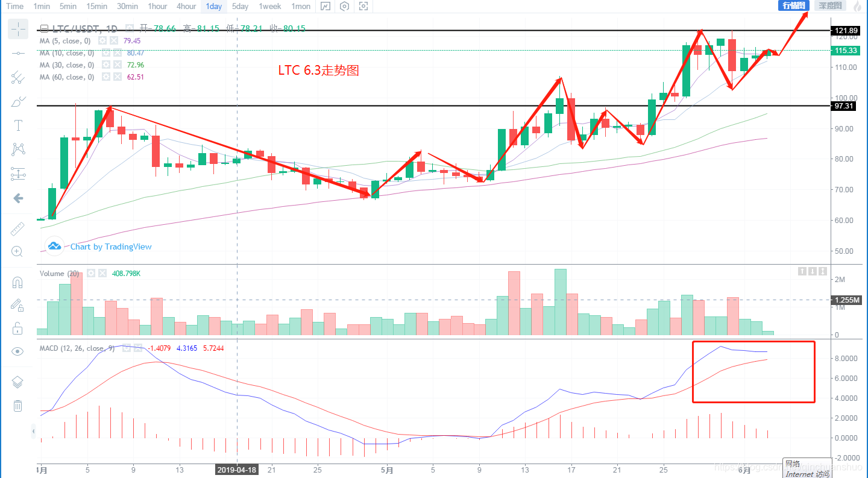
Task: Toggle stay in drawing mode pencil-lock
Action: point(18,305)
